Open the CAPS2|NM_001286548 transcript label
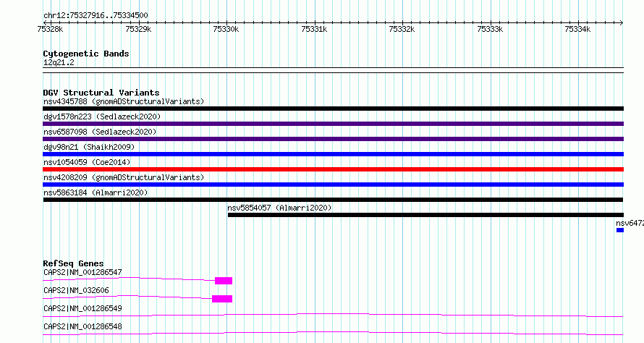Image resolution: width=644 pixels, height=343 pixels. [x=82, y=326]
